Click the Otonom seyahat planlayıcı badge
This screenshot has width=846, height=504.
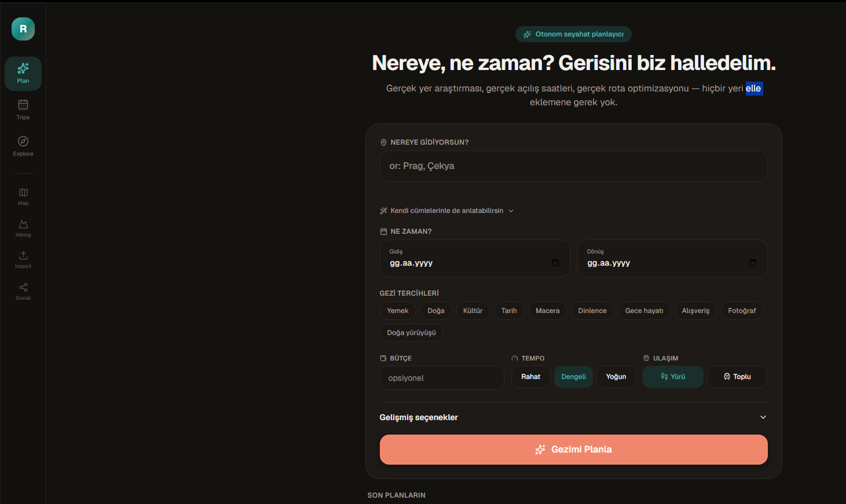(x=573, y=34)
